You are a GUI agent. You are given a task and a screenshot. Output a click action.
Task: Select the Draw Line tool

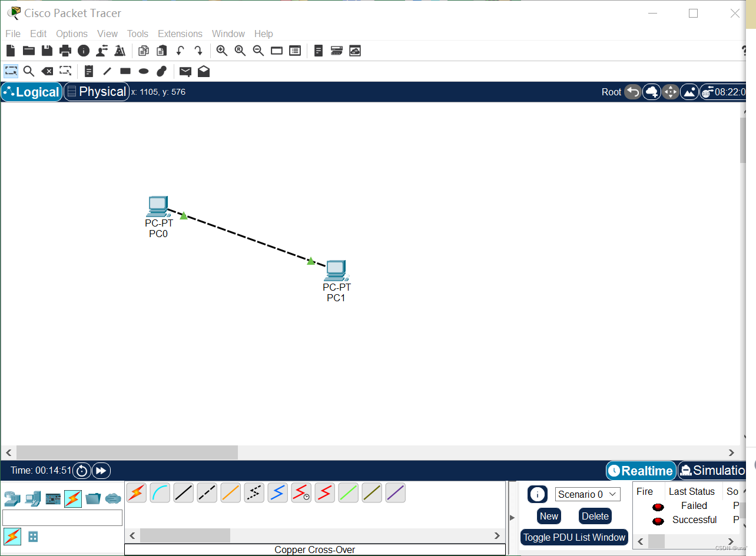(x=107, y=71)
